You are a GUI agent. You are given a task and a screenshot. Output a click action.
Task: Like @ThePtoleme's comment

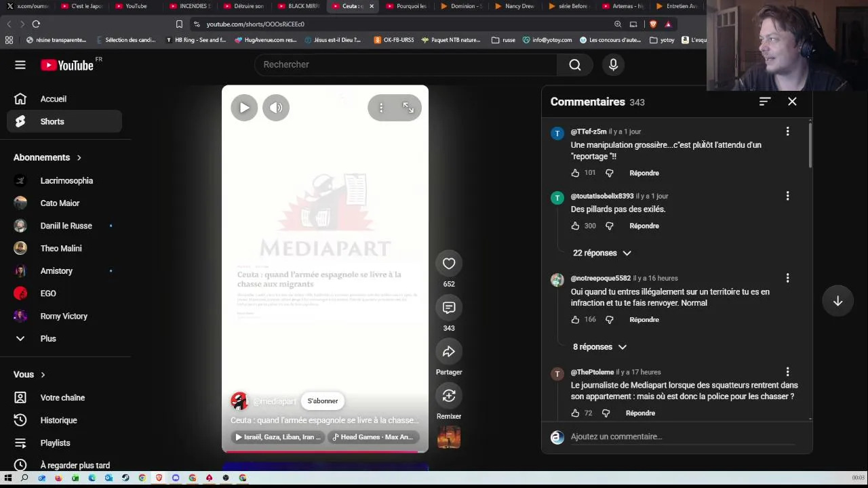click(x=575, y=413)
